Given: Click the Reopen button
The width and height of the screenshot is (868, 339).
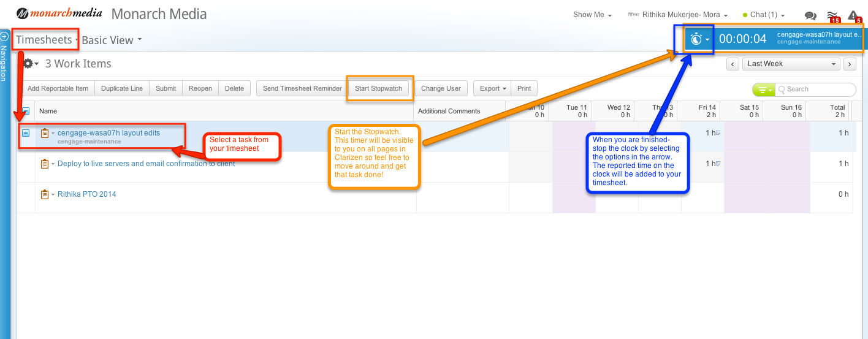Looking at the screenshot, I should click(x=200, y=88).
